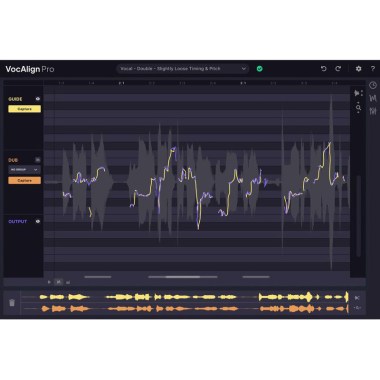Expand the Dub group selection dropdown

[24, 170]
